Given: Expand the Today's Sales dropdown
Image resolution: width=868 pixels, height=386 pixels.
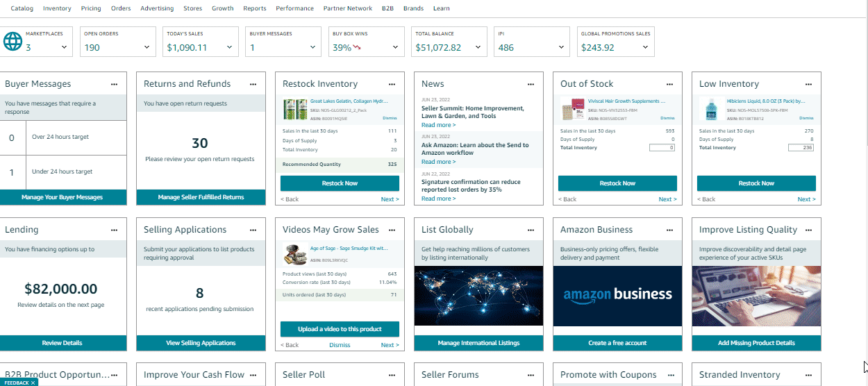Looking at the screenshot, I should point(229,47).
